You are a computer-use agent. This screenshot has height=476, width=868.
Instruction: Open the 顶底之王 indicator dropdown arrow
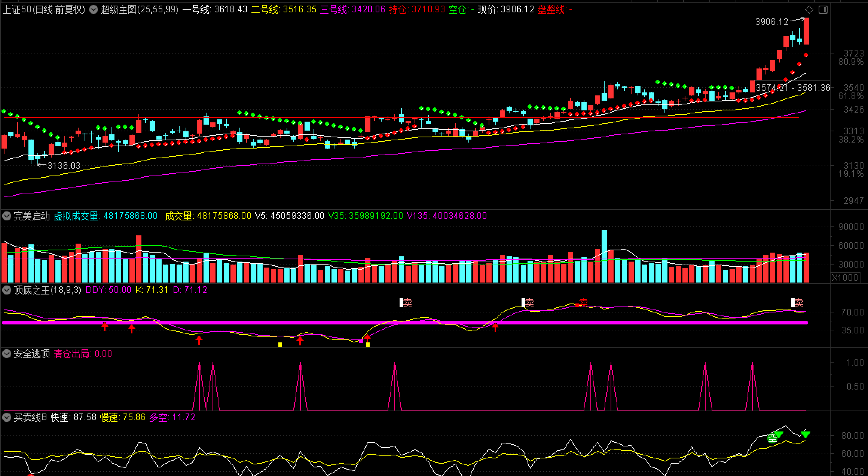pyautogui.click(x=6, y=290)
